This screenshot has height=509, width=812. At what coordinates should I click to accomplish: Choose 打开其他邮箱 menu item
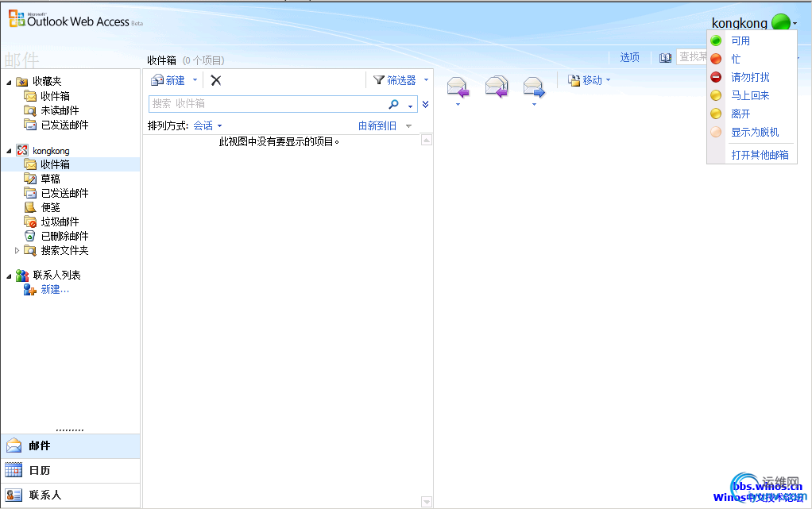click(760, 155)
